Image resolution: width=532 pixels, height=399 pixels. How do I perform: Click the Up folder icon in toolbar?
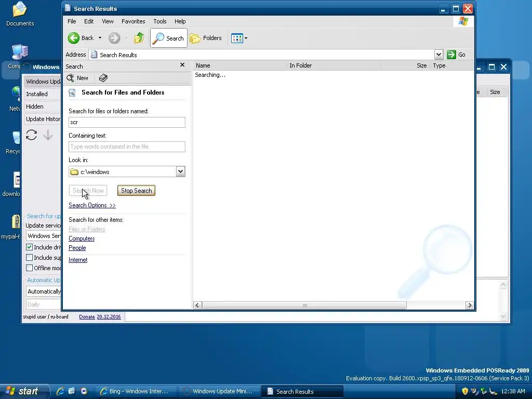(x=139, y=38)
